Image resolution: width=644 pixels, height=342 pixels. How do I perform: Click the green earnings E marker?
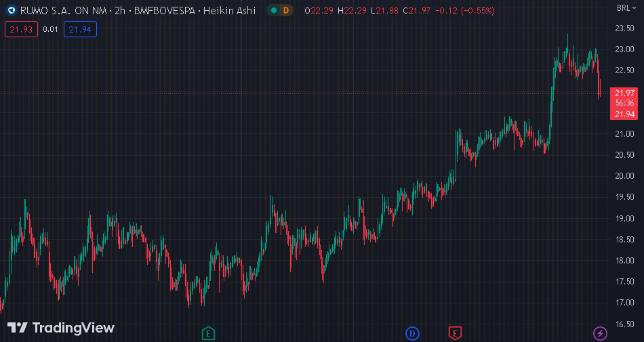pyautogui.click(x=209, y=333)
